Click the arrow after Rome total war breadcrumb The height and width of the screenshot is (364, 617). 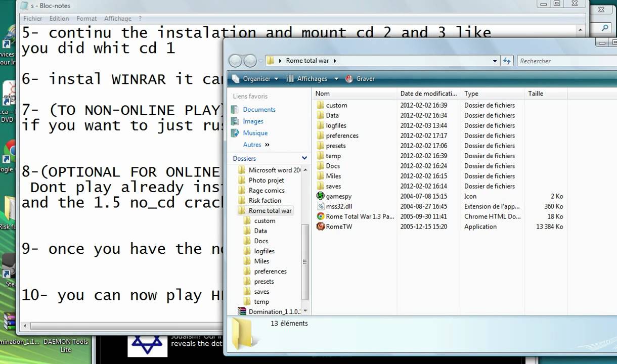[335, 61]
